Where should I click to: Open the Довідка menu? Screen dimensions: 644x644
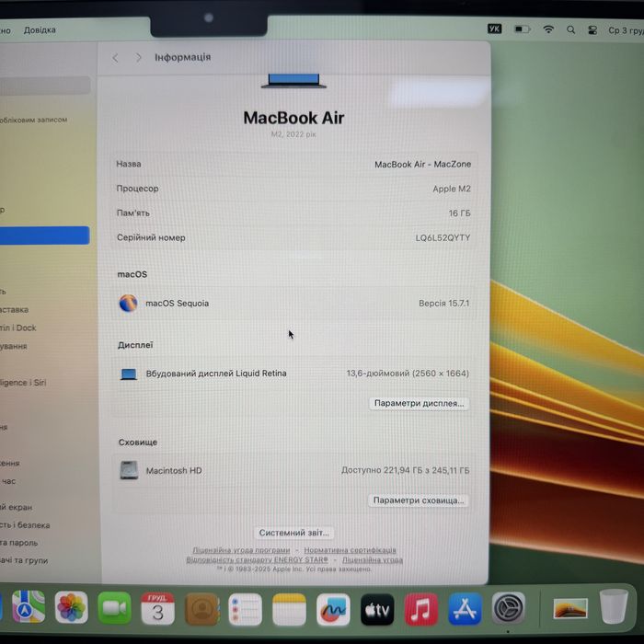[x=40, y=30]
